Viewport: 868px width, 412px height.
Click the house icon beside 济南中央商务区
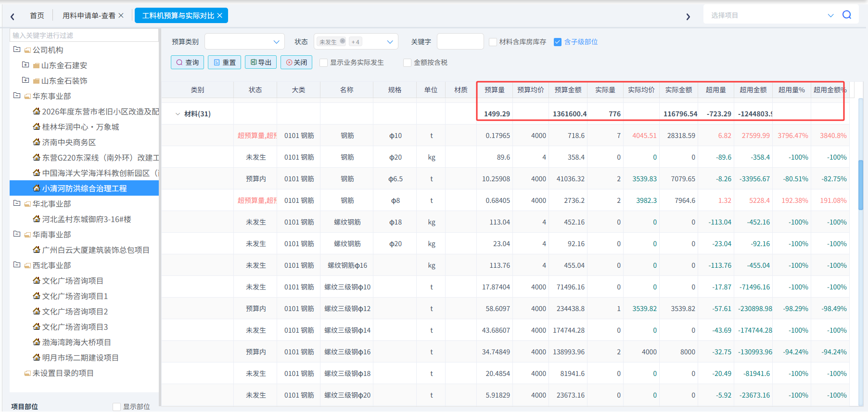(x=37, y=142)
